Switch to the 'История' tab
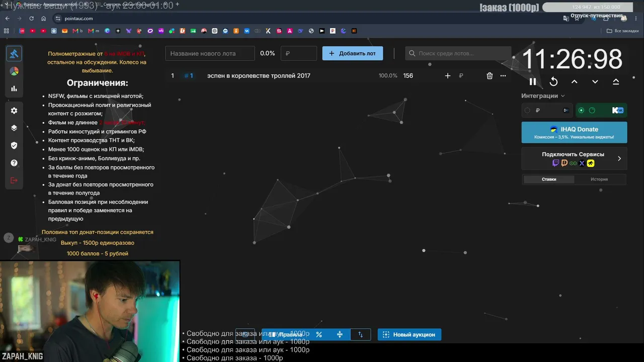This screenshot has width=644, height=362. click(599, 179)
